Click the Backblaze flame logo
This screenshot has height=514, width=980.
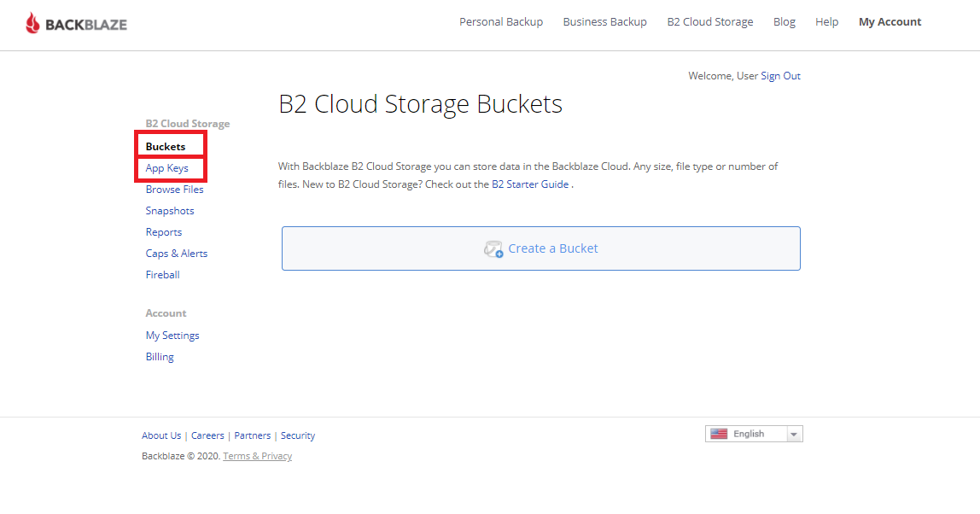tap(32, 23)
